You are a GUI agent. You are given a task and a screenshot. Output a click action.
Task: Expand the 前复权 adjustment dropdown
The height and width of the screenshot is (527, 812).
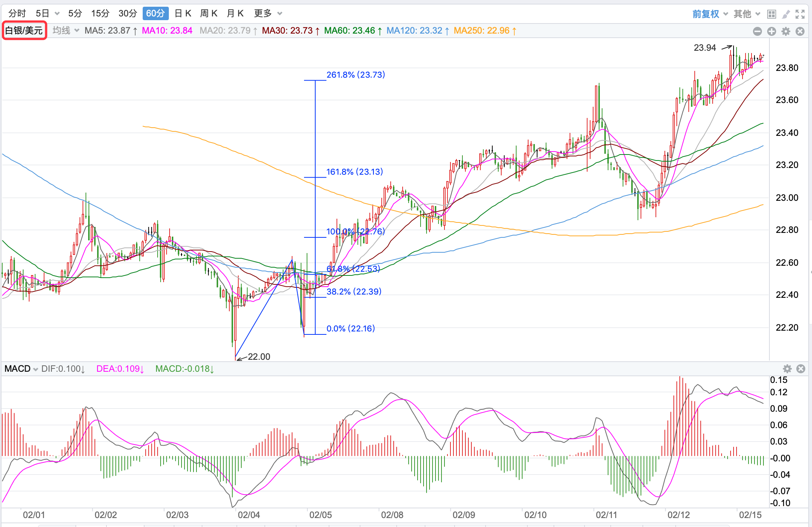click(x=710, y=14)
